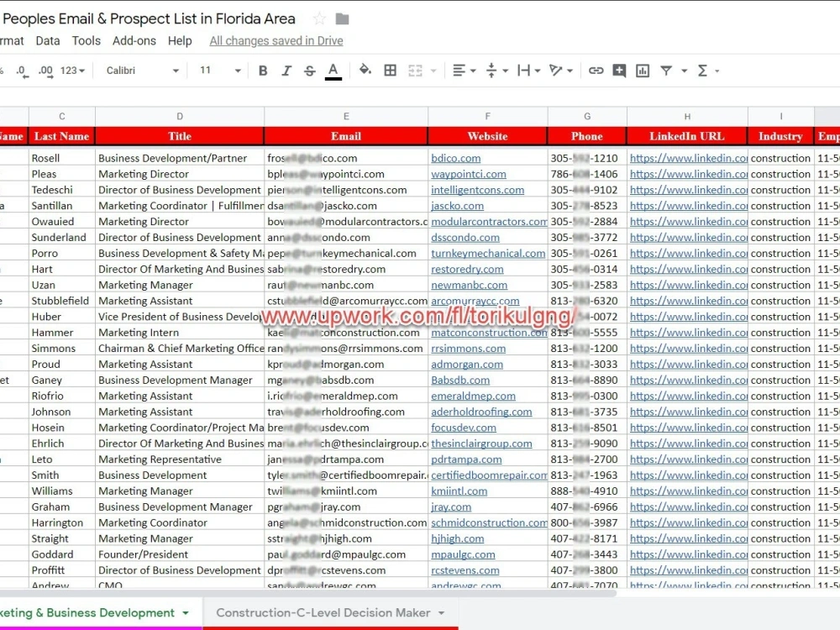Open the Help menu
This screenshot has width=840, height=630.
pyautogui.click(x=180, y=40)
